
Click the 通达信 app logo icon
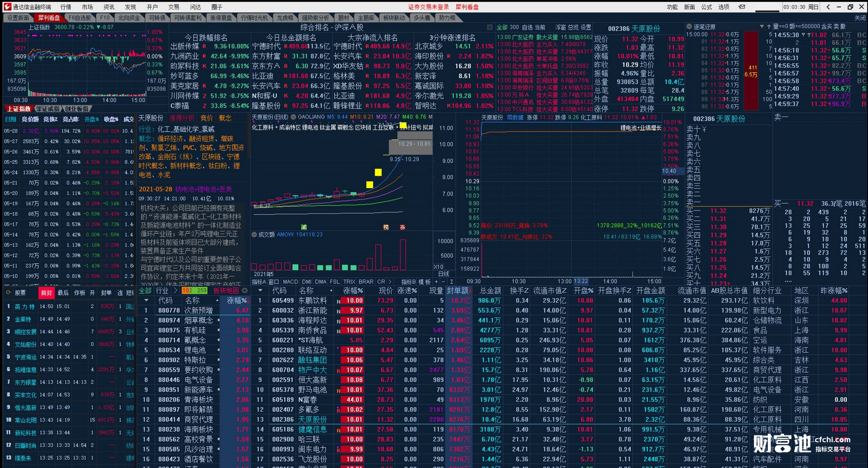coord(7,6)
